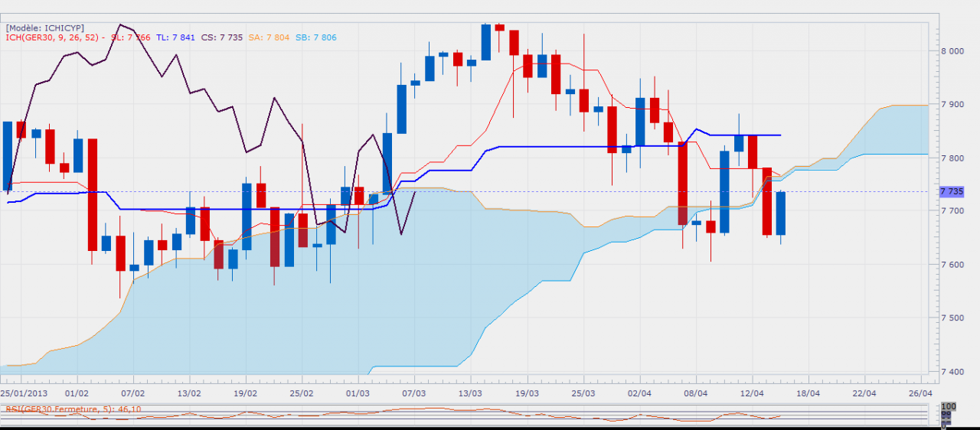
Task: Select the ICH(GER30, 9, 26, 52) indicator label
Action: pyautogui.click(x=51, y=37)
